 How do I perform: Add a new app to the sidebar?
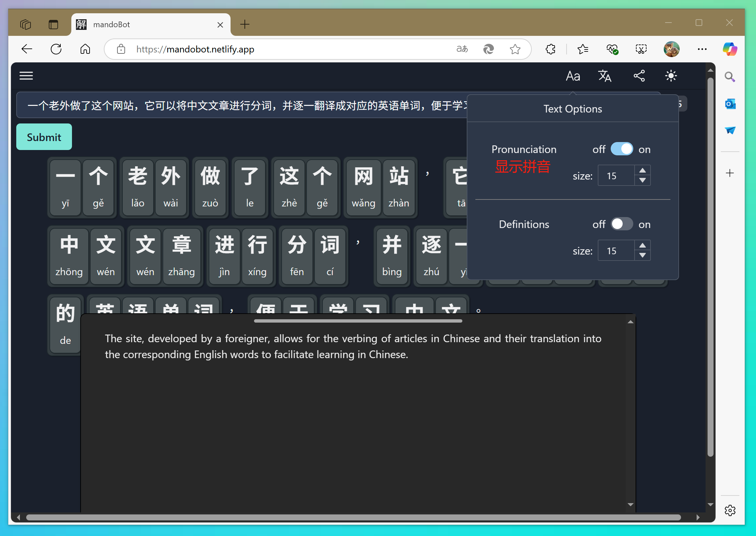(x=730, y=173)
